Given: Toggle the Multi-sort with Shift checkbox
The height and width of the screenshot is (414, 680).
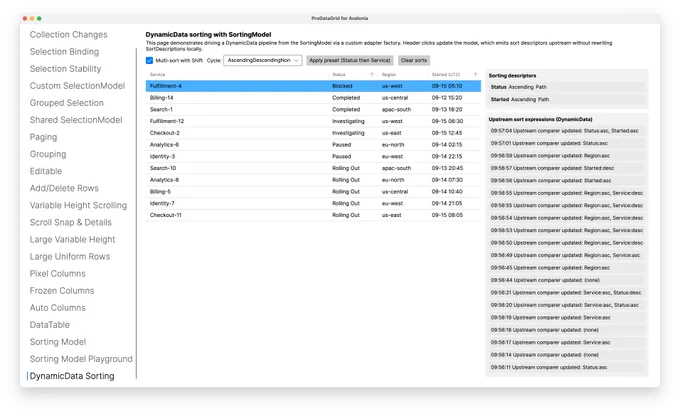Looking at the screenshot, I should pos(149,60).
